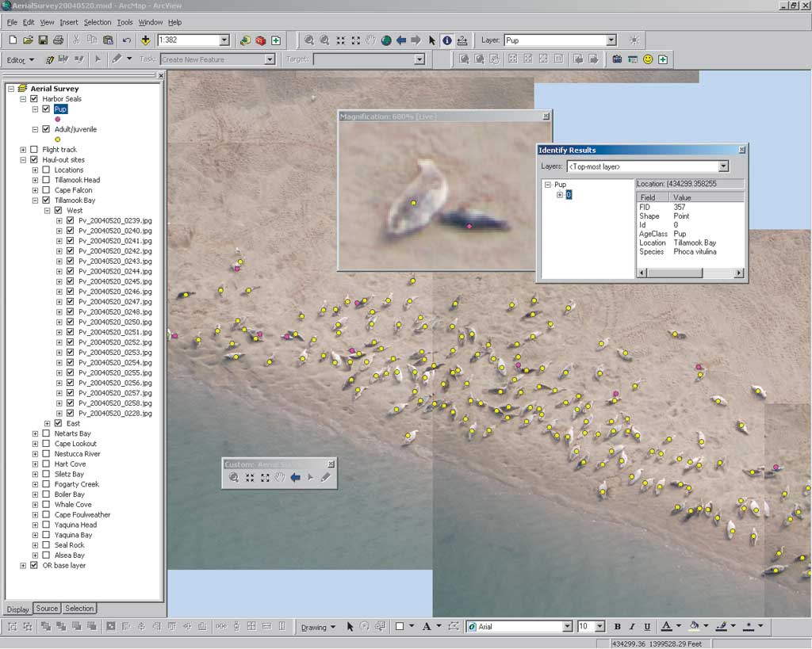The width and height of the screenshot is (812, 649).
Task: Click the font color button
Action: click(667, 627)
